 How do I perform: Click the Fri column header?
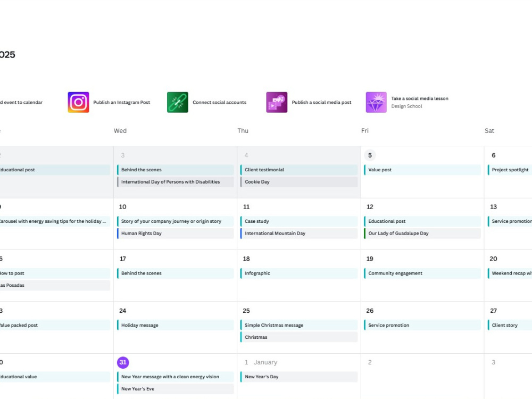click(x=365, y=131)
